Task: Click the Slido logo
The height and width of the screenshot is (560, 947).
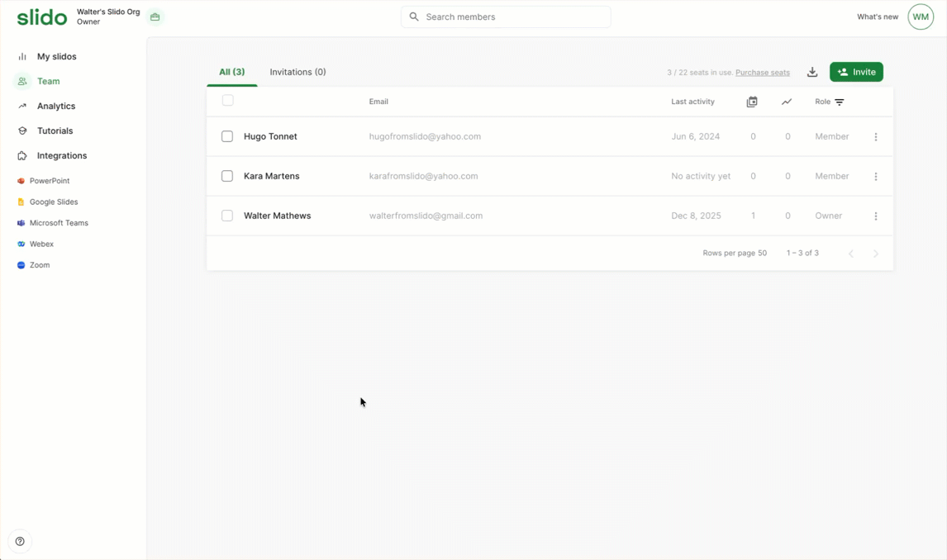Action: (41, 17)
